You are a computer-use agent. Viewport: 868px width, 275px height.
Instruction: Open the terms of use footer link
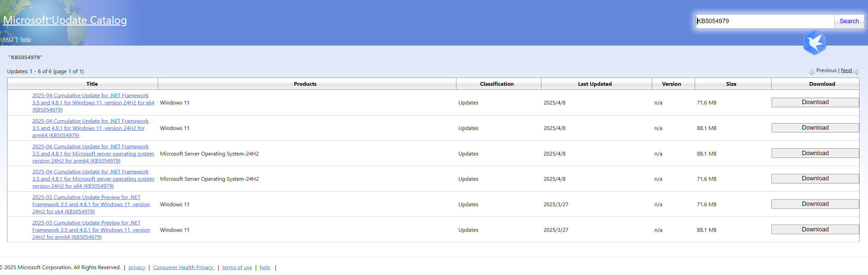coord(237,268)
